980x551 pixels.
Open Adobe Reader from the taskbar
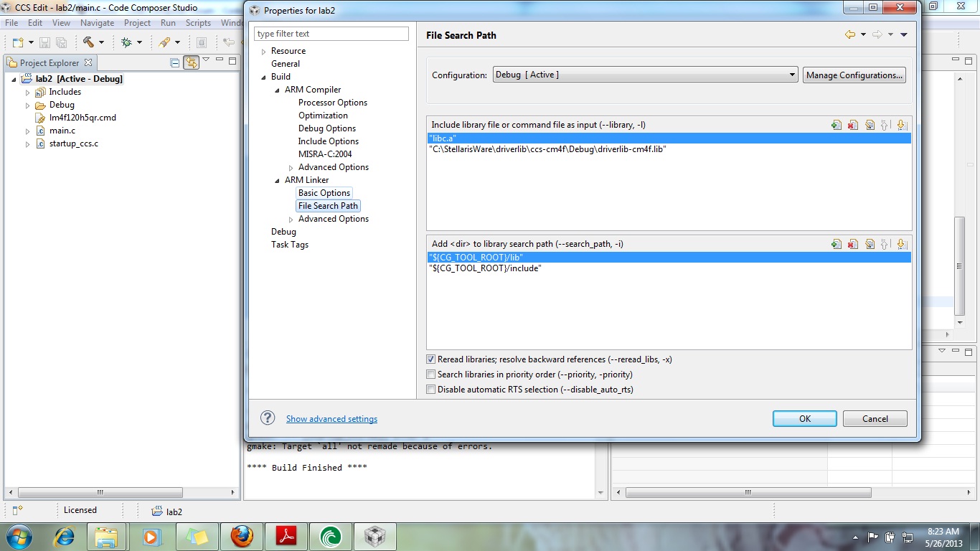[x=286, y=537]
